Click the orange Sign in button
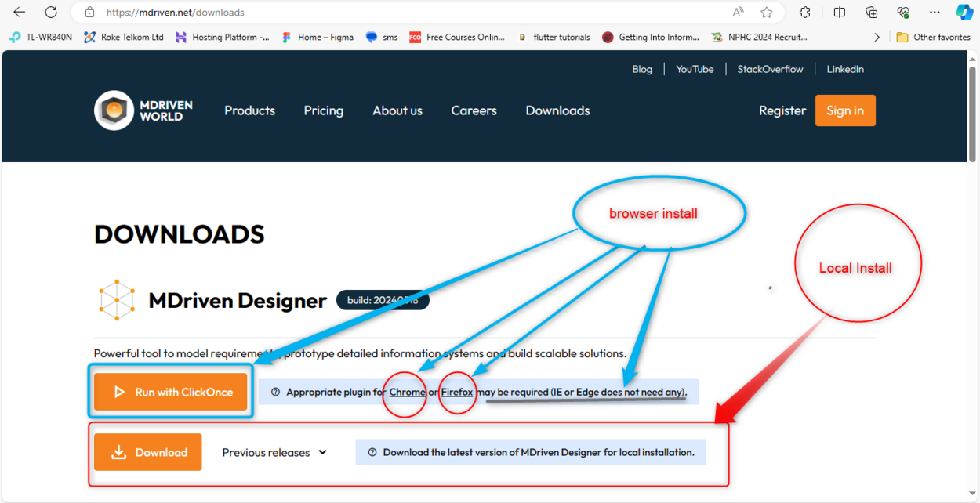 pyautogui.click(x=845, y=110)
